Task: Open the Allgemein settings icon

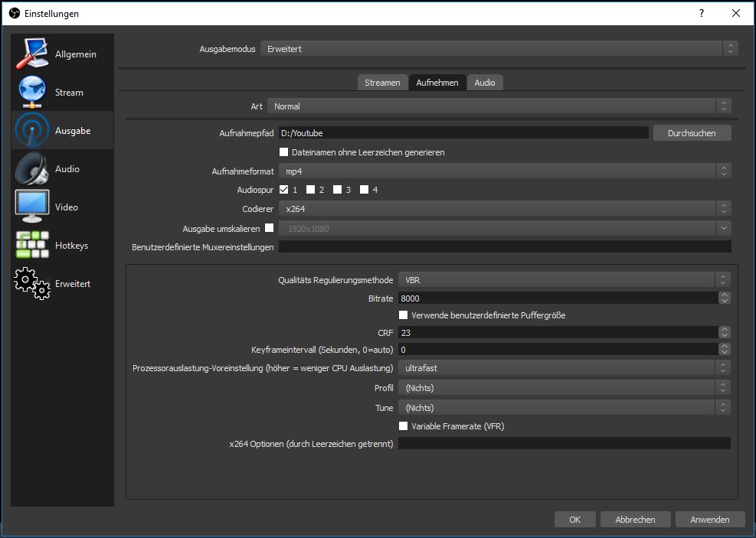Action: pyautogui.click(x=32, y=54)
